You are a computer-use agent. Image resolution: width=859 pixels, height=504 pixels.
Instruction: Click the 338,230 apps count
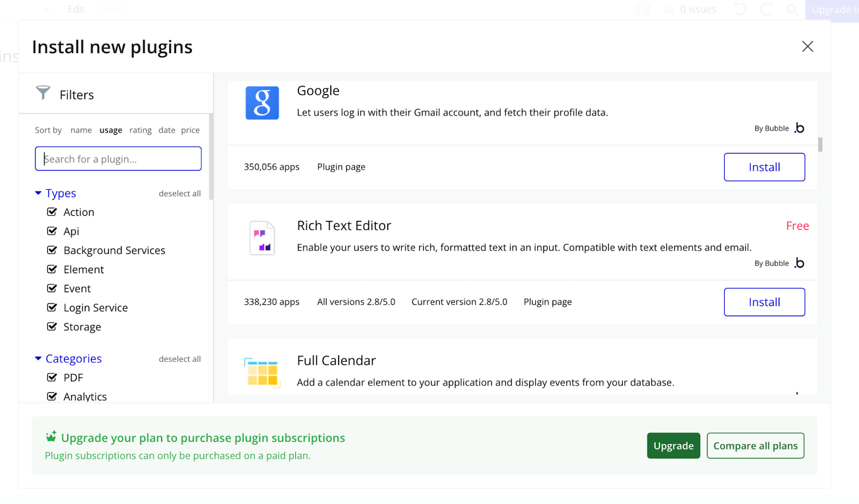(x=272, y=302)
